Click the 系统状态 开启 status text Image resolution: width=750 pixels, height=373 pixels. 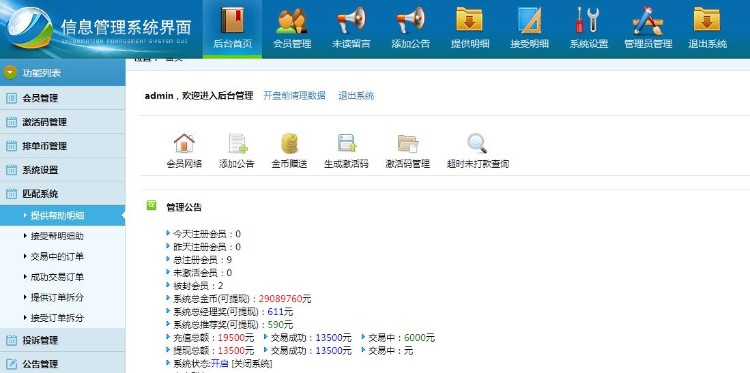(x=221, y=363)
